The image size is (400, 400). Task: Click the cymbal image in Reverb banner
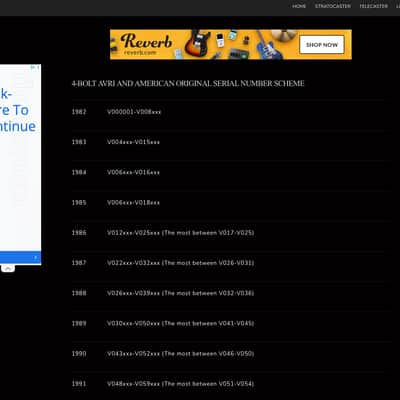point(284,34)
